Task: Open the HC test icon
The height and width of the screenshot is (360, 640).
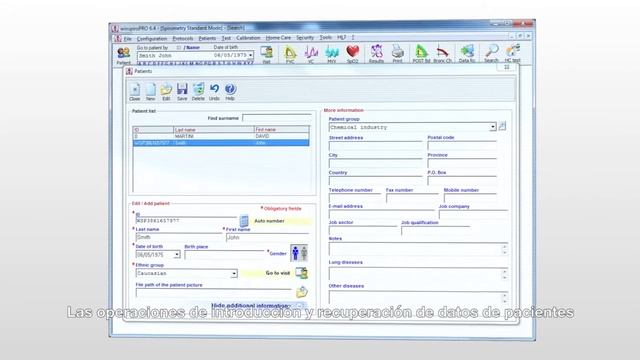Action: [x=513, y=54]
